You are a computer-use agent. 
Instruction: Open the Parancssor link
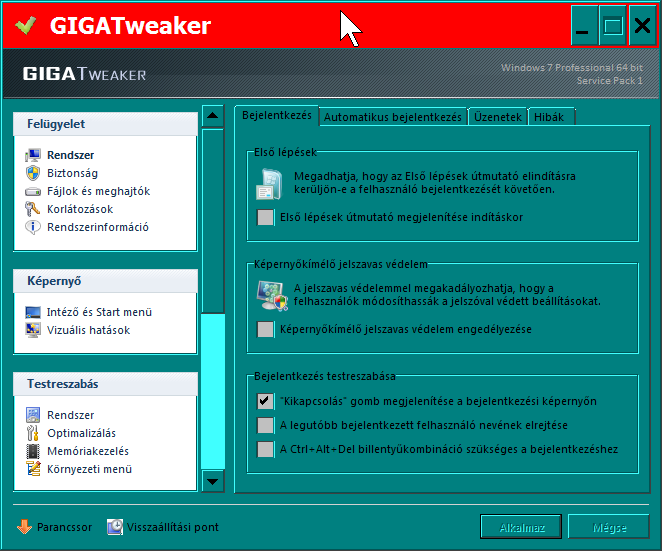coord(64,527)
